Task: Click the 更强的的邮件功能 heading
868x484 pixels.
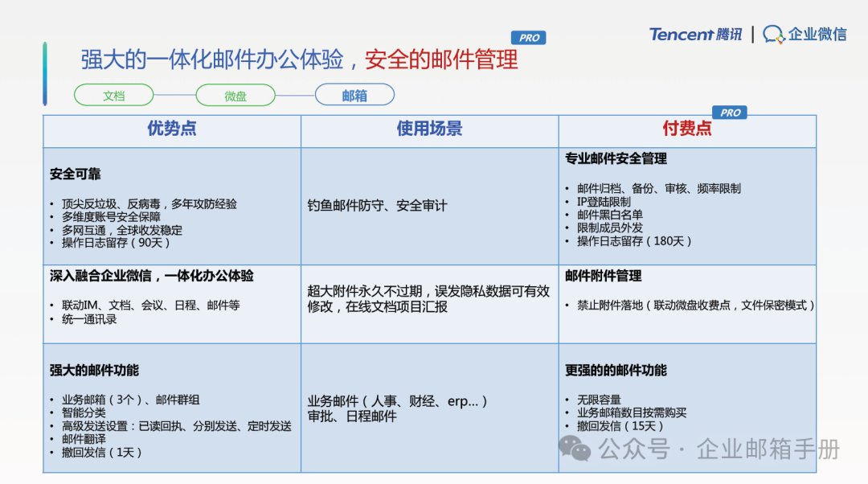Action: pos(616,371)
